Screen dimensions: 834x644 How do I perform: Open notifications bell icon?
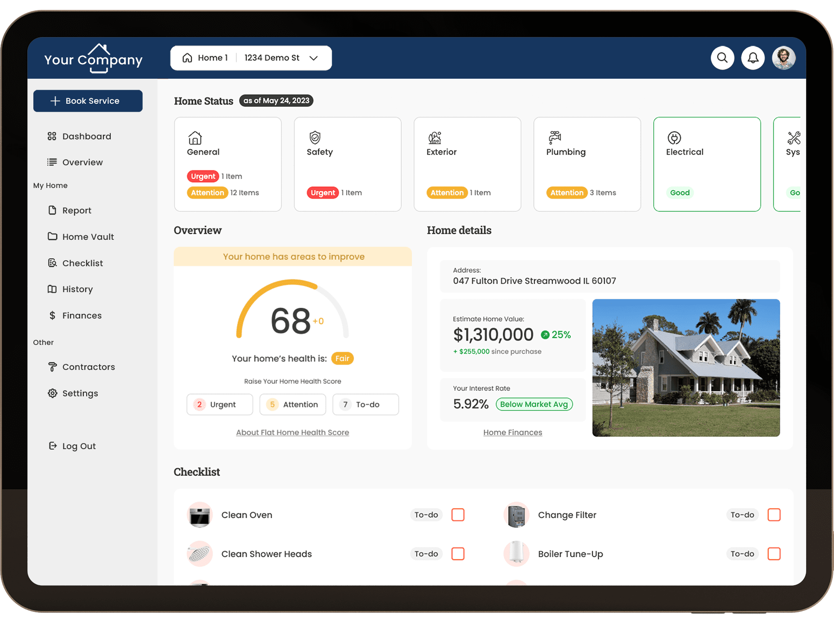(x=753, y=58)
